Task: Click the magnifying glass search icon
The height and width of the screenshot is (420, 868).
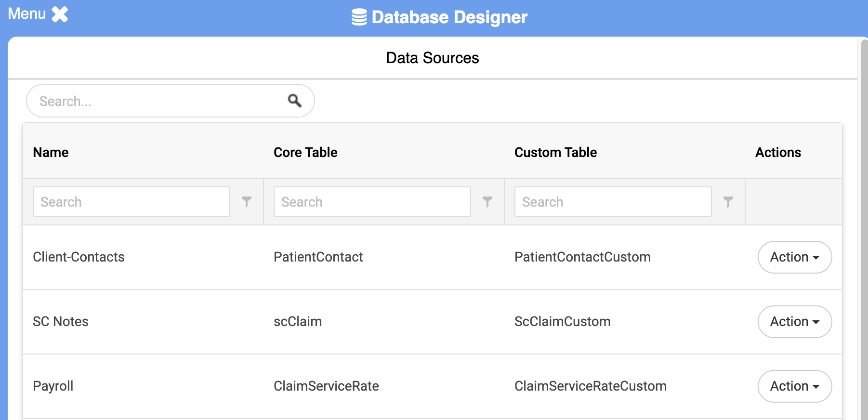Action: pyautogui.click(x=294, y=100)
